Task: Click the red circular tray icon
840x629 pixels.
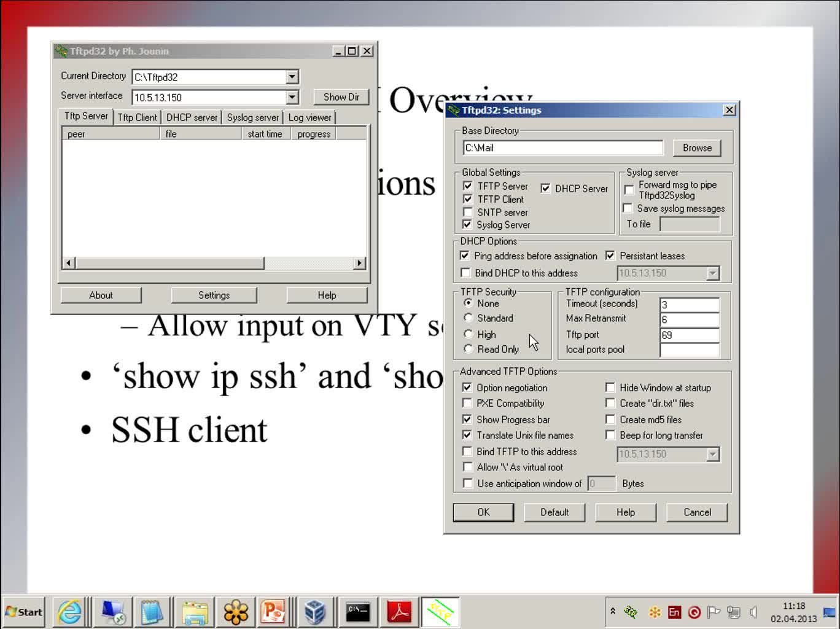Action: tap(694, 612)
